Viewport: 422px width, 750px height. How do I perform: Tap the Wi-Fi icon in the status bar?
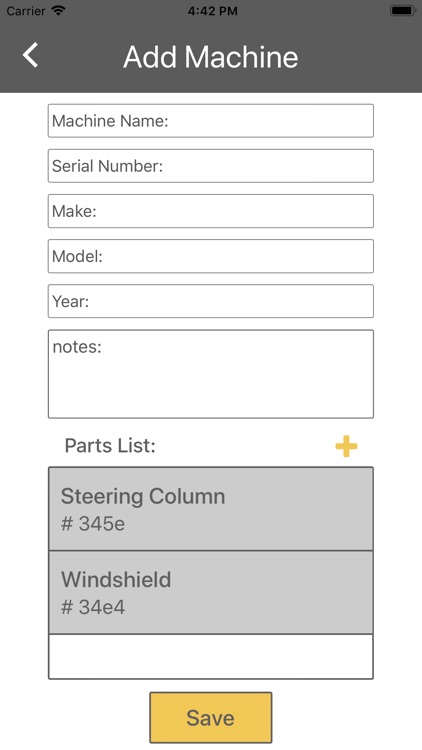pos(58,11)
